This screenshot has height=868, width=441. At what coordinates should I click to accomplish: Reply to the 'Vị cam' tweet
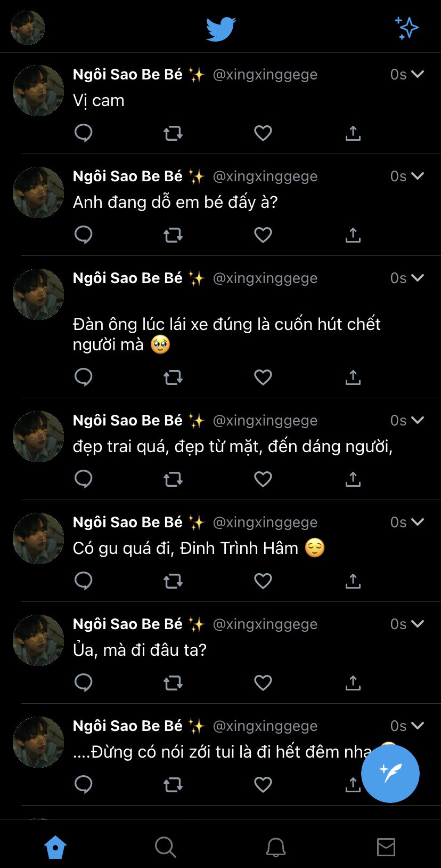pos(84,133)
